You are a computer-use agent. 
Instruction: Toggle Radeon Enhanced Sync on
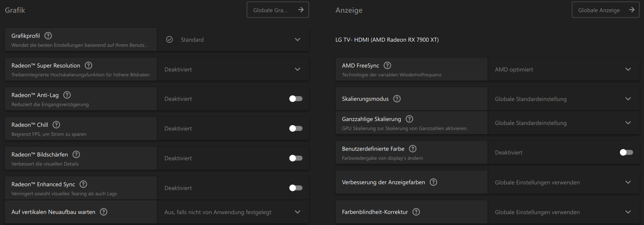click(296, 188)
